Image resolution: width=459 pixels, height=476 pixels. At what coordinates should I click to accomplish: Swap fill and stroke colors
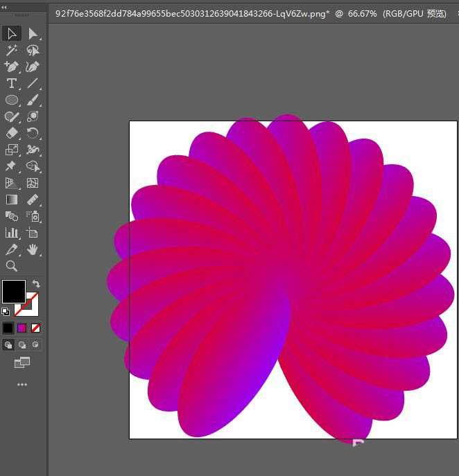tap(36, 284)
